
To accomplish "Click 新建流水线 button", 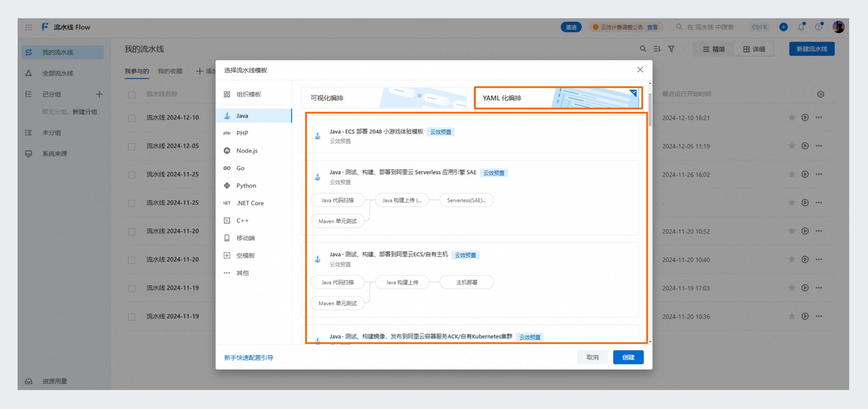I will 812,49.
